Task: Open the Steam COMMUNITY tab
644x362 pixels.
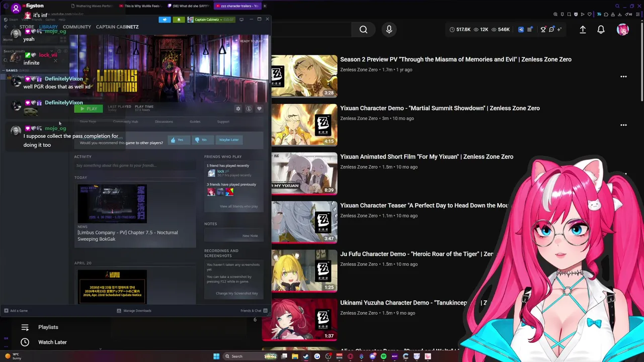Action: pyautogui.click(x=77, y=27)
